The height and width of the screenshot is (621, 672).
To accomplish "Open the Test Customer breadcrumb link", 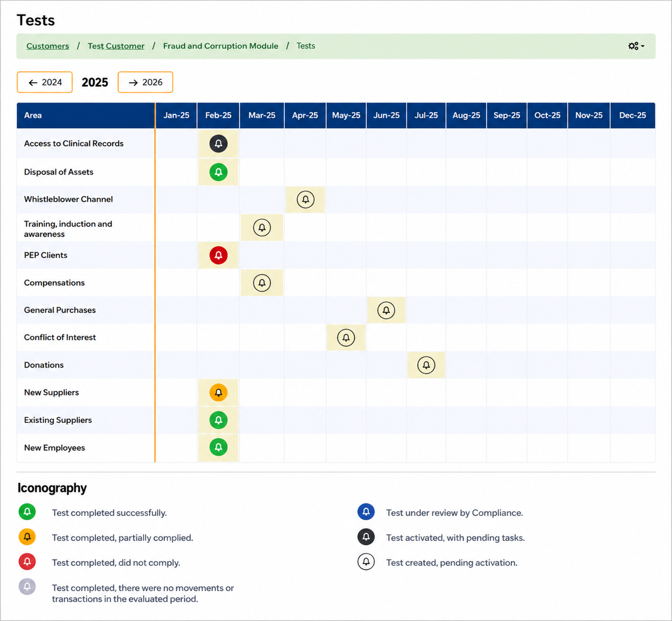I will (116, 46).
